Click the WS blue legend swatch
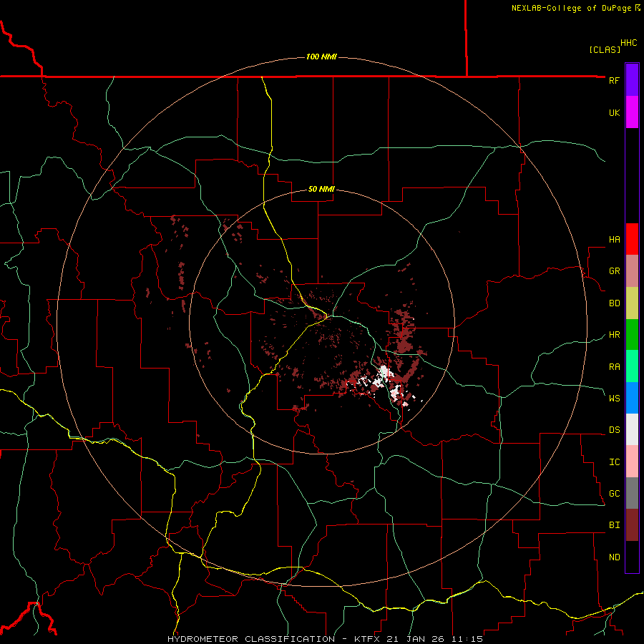644x644 pixels. (632, 398)
